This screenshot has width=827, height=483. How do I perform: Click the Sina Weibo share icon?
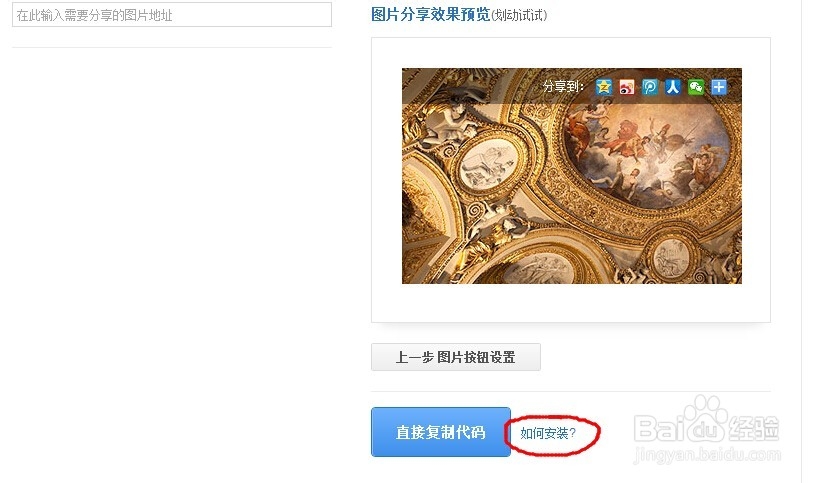626,86
